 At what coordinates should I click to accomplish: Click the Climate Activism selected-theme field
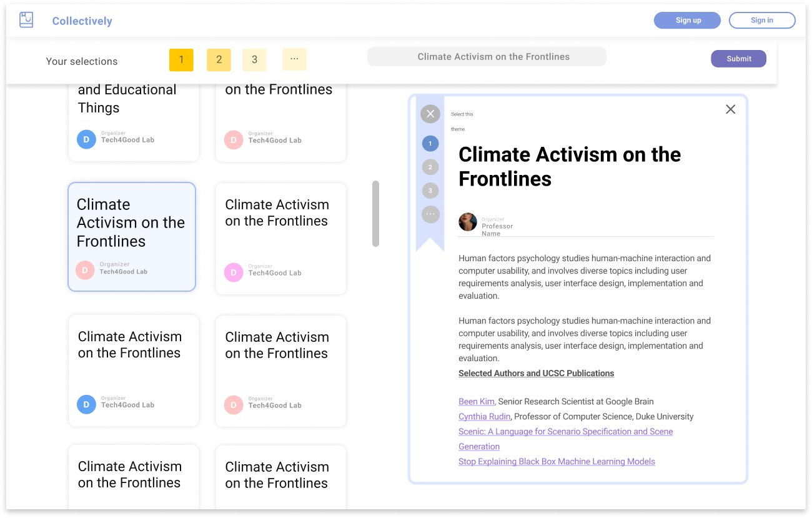click(x=487, y=57)
